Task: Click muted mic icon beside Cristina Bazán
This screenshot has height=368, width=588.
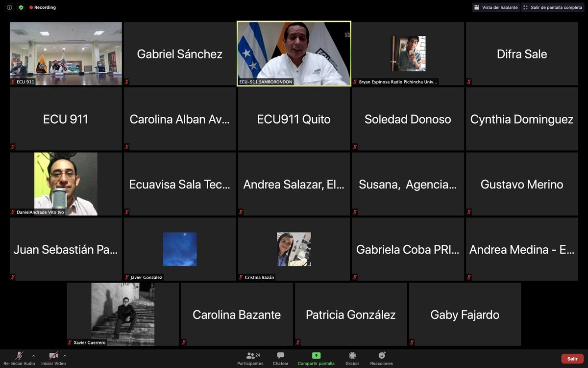Action: 241,277
